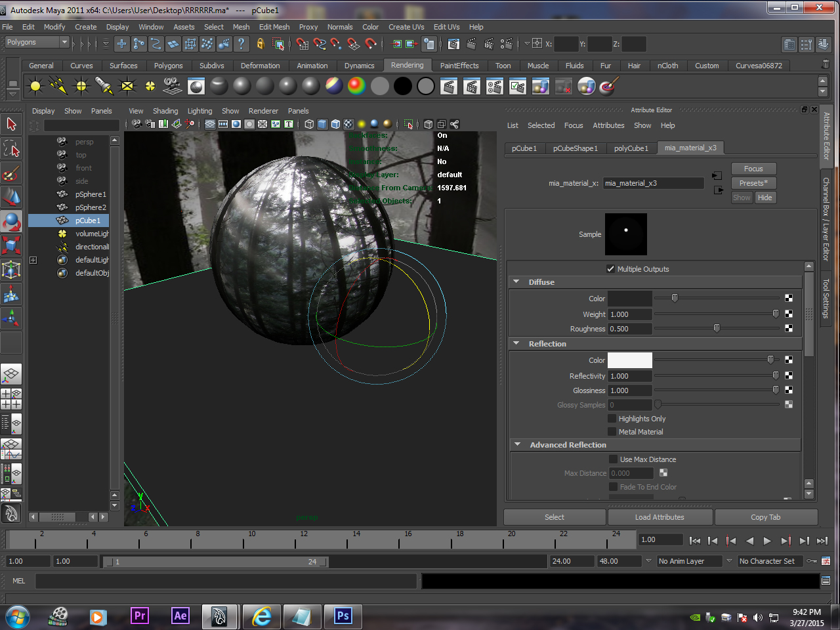Click the Render Current Frame clapboard icon

pos(471,45)
